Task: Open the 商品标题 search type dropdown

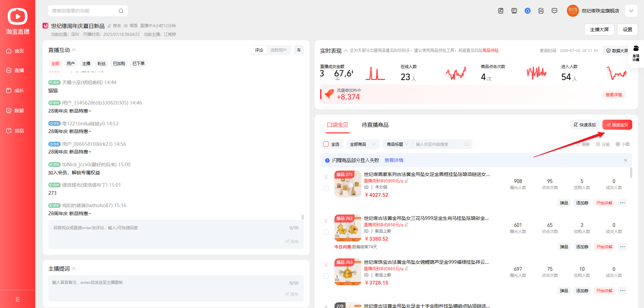Action: click(x=397, y=144)
